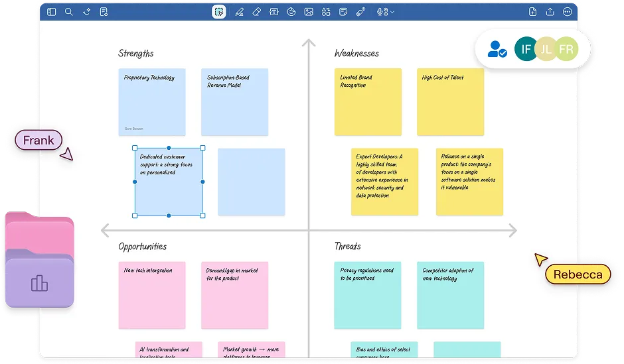Select the Text box tool
The image size is (624, 364).
pos(274,12)
